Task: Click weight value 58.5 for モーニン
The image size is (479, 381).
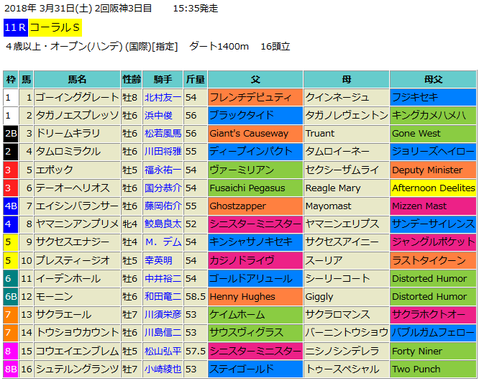Action: [195, 296]
